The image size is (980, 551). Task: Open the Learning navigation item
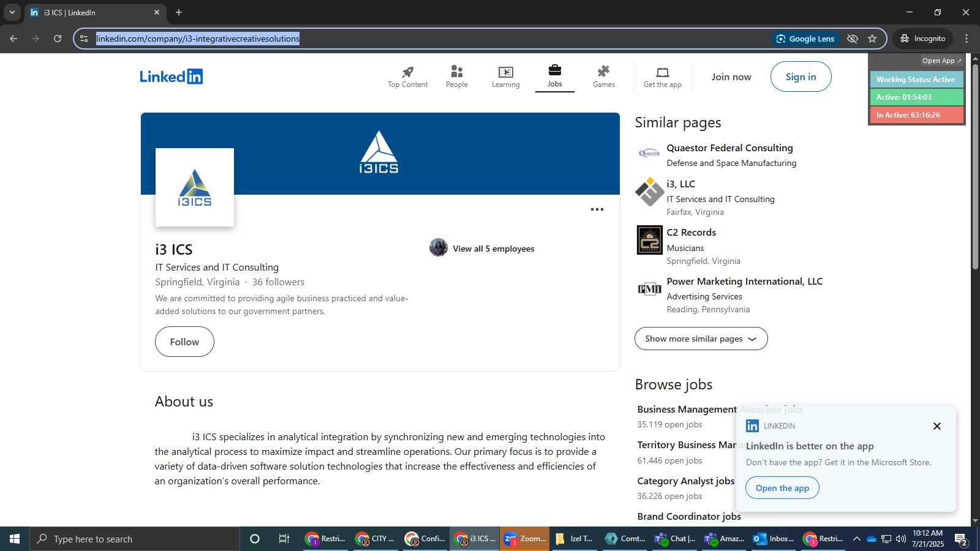(x=505, y=77)
